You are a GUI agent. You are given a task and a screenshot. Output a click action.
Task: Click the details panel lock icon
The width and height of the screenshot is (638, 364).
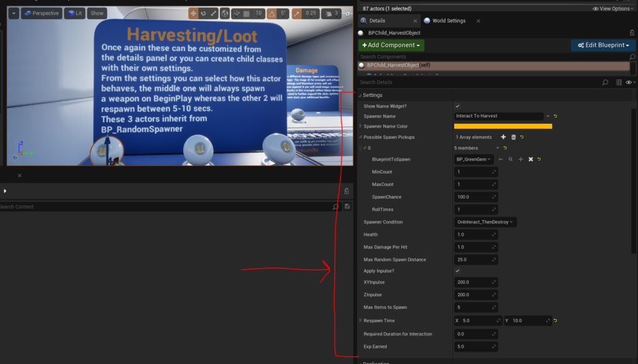632,32
